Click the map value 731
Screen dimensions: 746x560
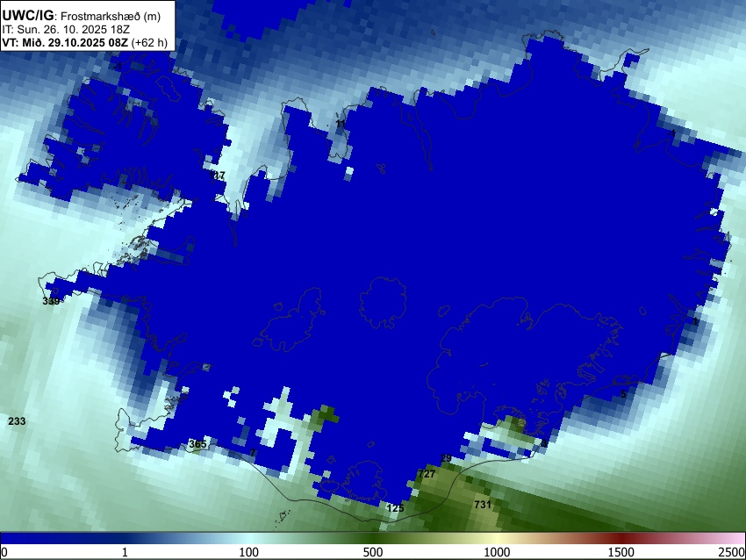tap(483, 505)
